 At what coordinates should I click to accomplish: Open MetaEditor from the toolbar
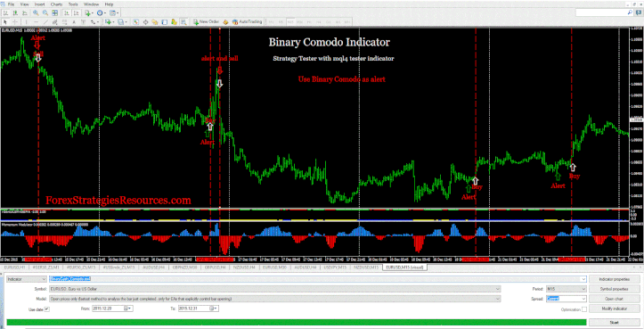[x=225, y=21]
